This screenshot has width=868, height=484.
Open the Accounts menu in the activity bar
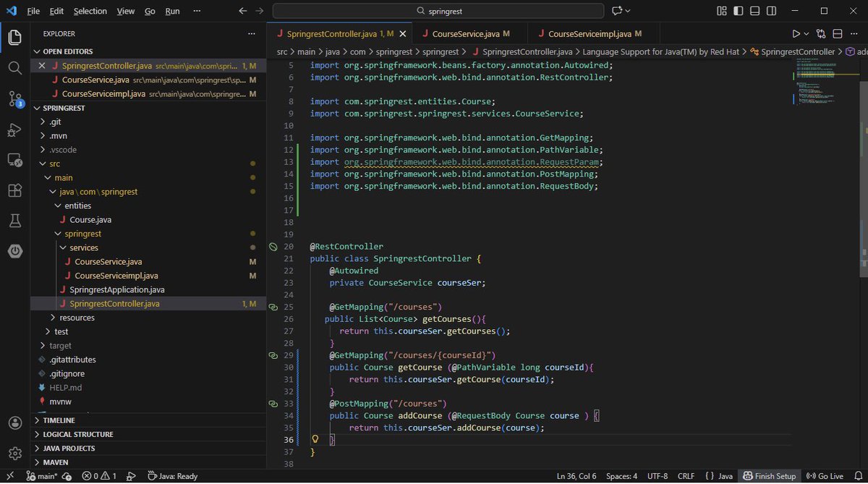[x=14, y=423]
